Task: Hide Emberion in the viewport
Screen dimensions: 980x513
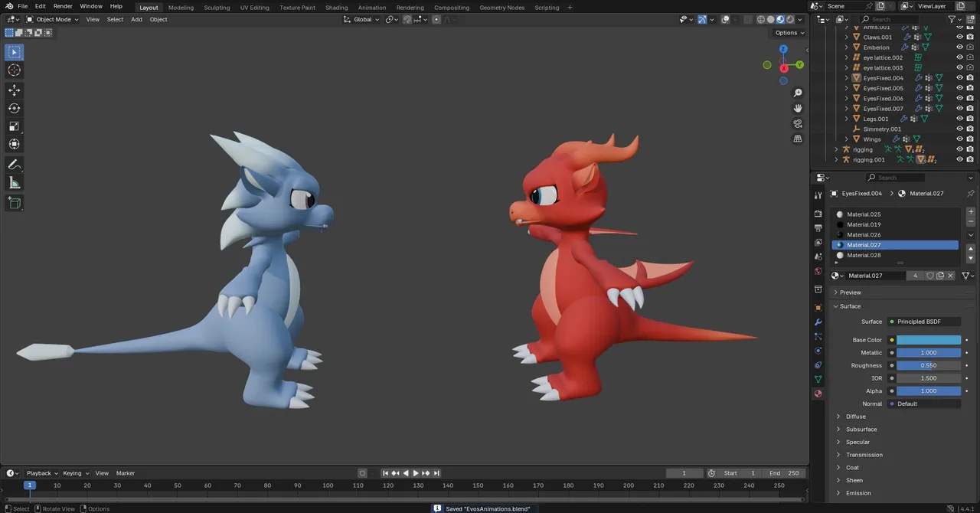Action: [959, 47]
